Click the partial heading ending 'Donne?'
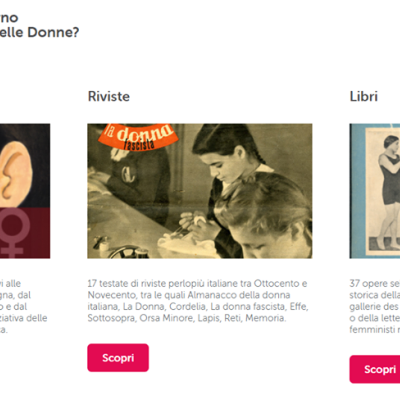 (39, 32)
